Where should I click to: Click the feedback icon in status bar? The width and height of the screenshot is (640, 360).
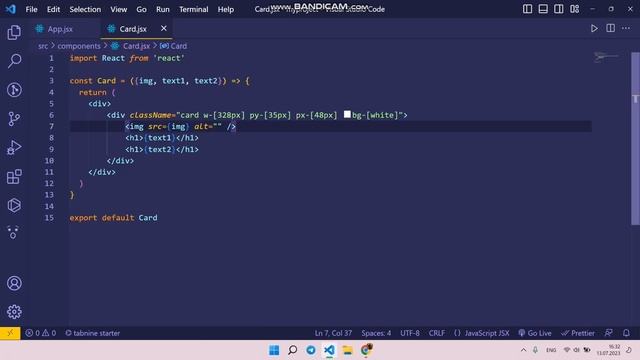click(609, 333)
